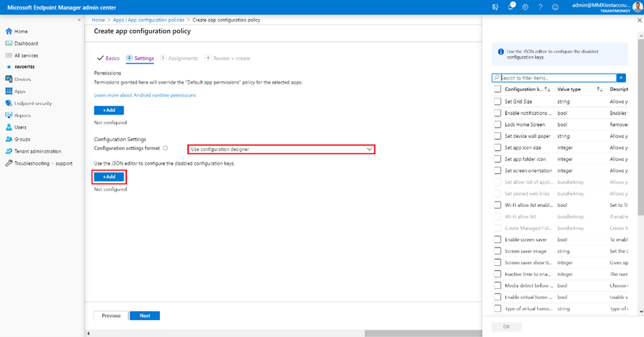Screen dimensions: 644x337
Task: Open All services list icon
Action: coord(8,55)
